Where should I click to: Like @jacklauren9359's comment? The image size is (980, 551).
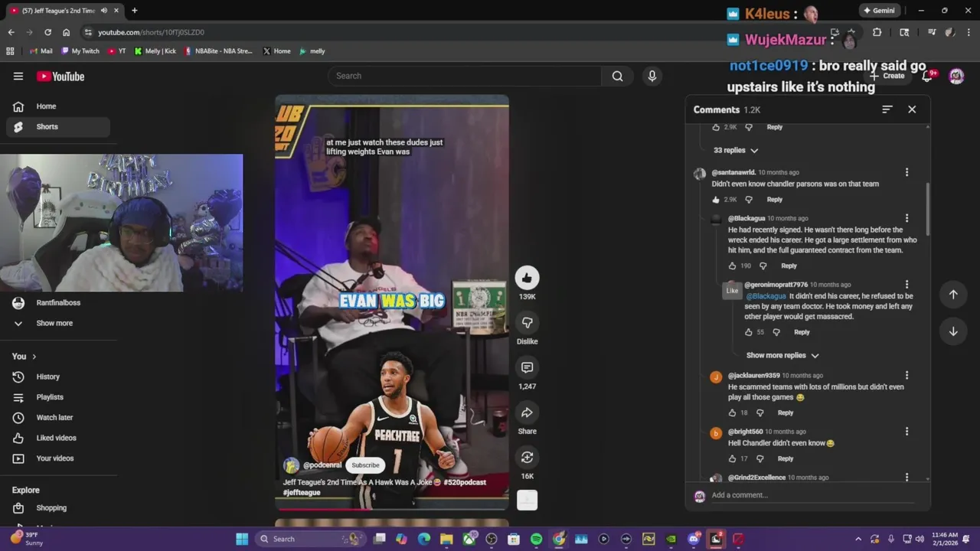(x=732, y=412)
